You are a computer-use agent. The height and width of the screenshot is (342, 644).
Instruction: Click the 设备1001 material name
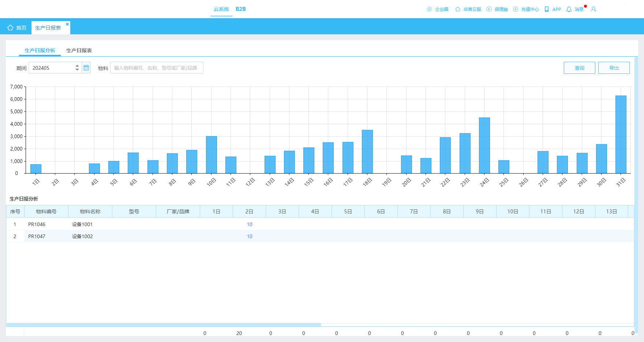pos(82,224)
